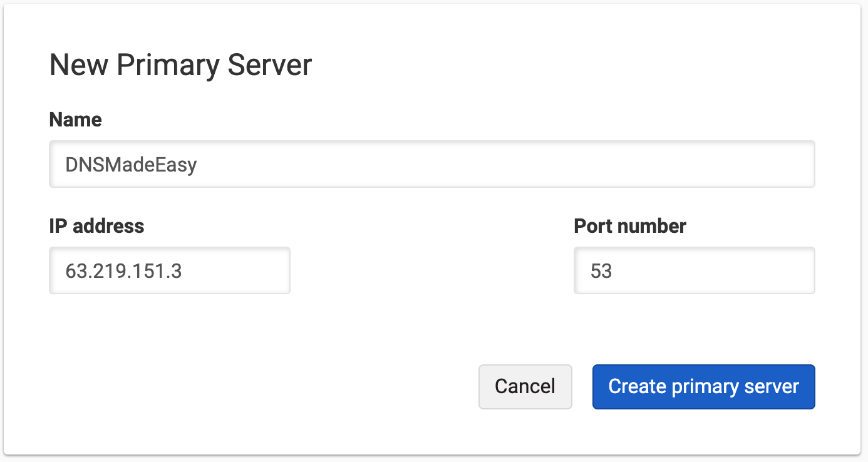Click the Port number input field
868x462 pixels.
click(694, 270)
